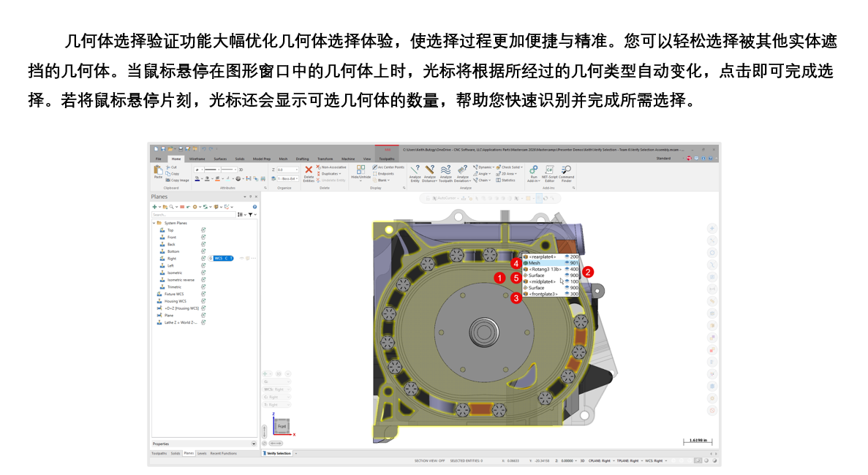The width and height of the screenshot is (868, 475).
Task: Click the Find plane magnifier icon
Action: [x=172, y=207]
